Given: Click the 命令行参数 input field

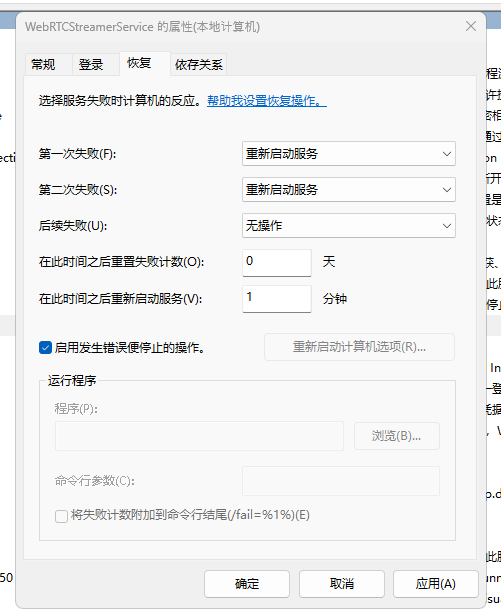Looking at the screenshot, I should tap(341, 481).
